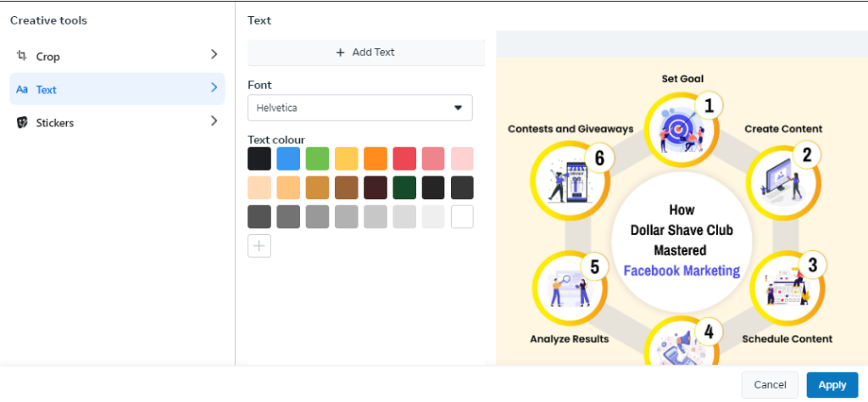This screenshot has width=868, height=402.
Task: Click the step 6 storefront illustration circle
Action: 570,180
